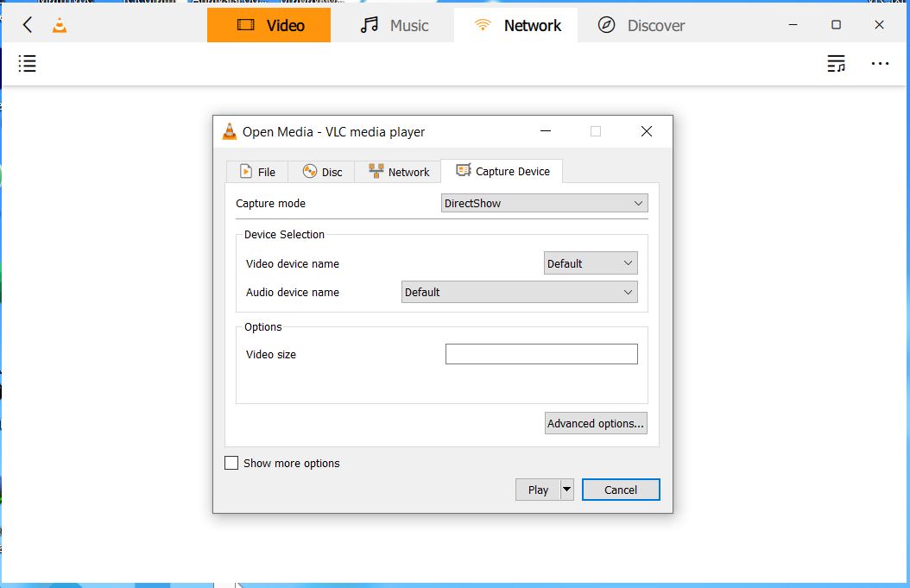Click the VLC cone logo in header
Screen dimensions: 910x588
pos(60,25)
